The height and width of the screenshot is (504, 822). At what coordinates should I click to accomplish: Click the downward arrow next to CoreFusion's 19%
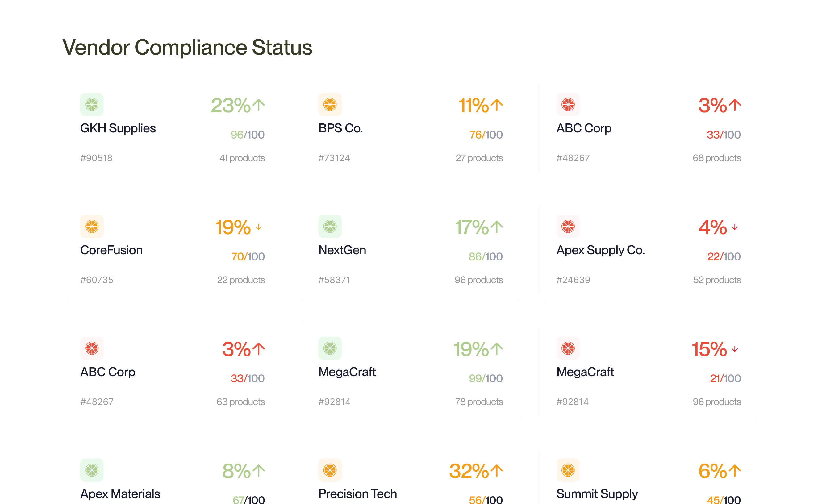coord(259,227)
